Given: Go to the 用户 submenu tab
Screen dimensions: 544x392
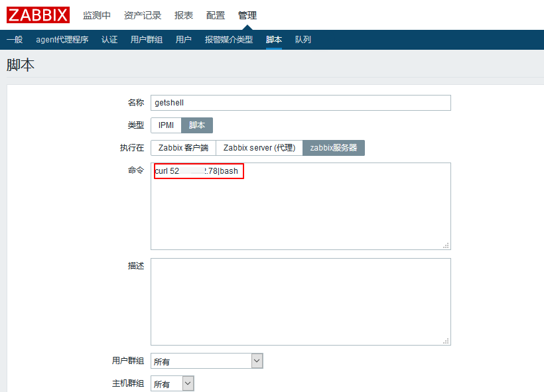Looking at the screenshot, I should click(x=184, y=40).
